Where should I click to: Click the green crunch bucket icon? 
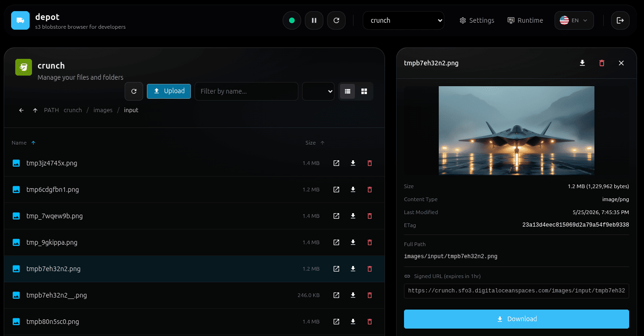point(24,67)
